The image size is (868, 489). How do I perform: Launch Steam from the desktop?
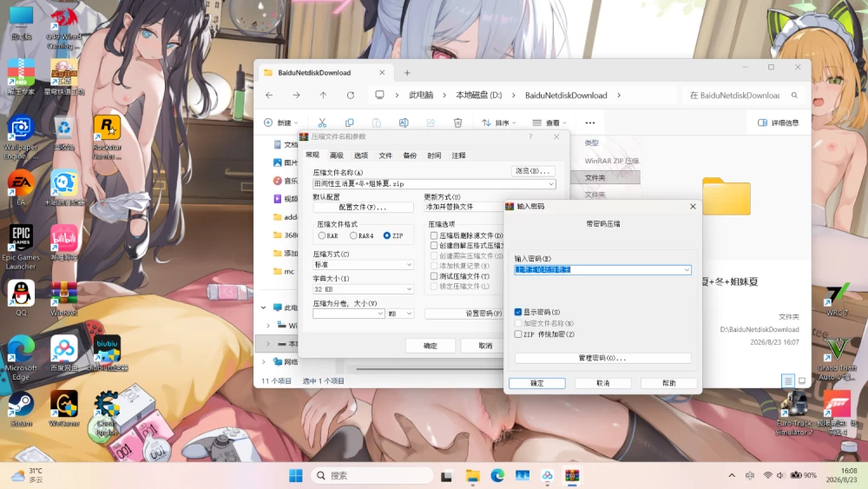point(21,409)
